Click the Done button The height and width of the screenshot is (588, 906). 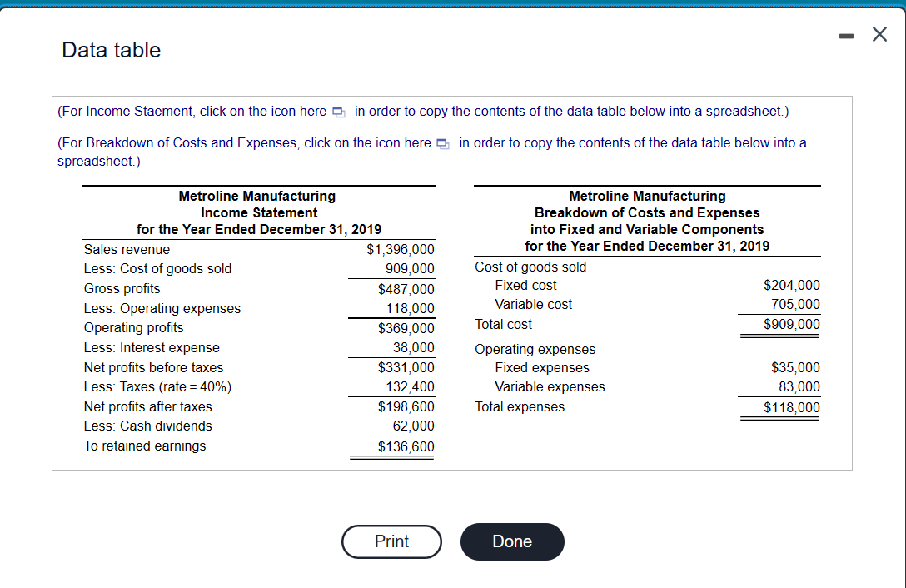point(511,541)
